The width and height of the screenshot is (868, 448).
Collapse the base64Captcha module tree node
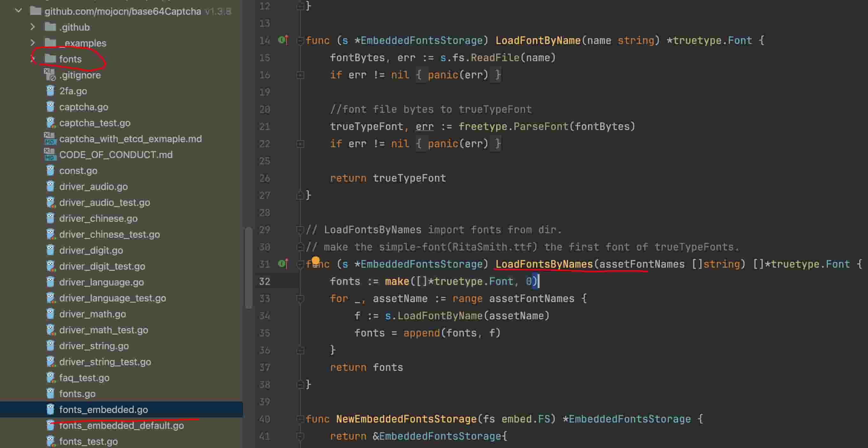point(18,11)
